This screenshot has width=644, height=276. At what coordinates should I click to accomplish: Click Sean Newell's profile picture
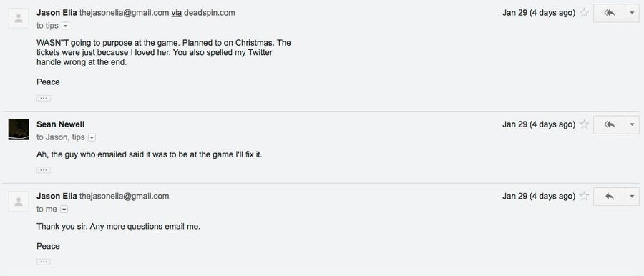click(19, 130)
